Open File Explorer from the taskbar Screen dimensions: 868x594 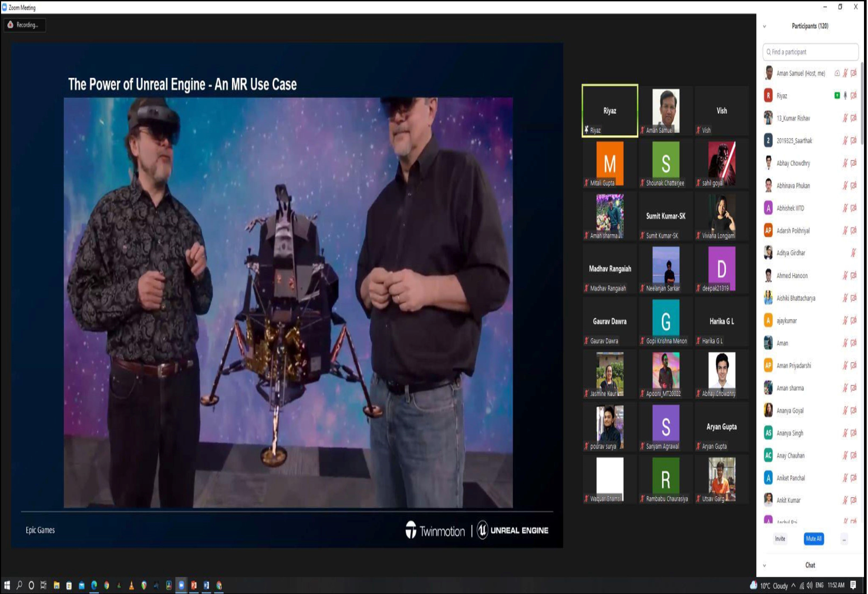coord(56,585)
